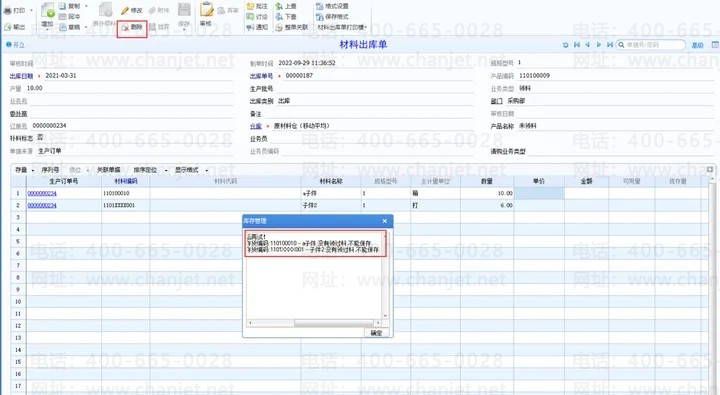This screenshot has width=720, height=395.
Task: Open the 打印 (print) dropdown arrow
Action: [x=31, y=10]
